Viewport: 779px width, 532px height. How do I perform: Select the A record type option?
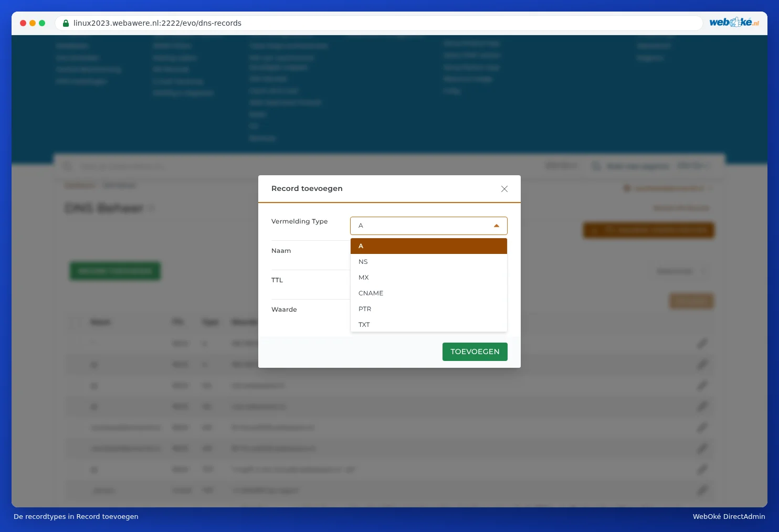point(429,246)
